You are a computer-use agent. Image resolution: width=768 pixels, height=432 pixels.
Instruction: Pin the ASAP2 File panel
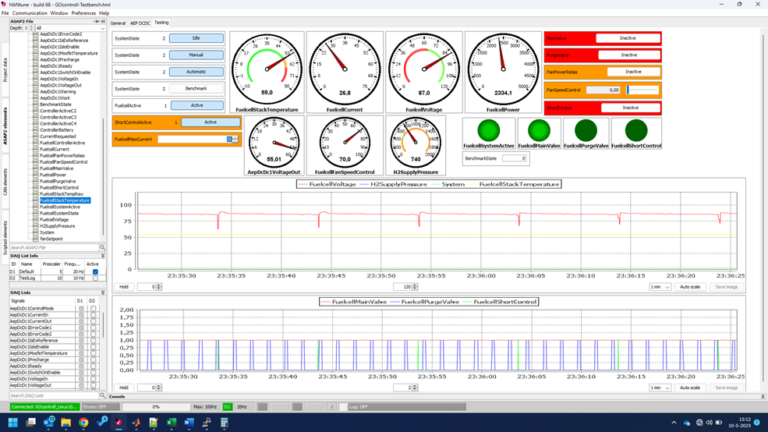(96, 22)
